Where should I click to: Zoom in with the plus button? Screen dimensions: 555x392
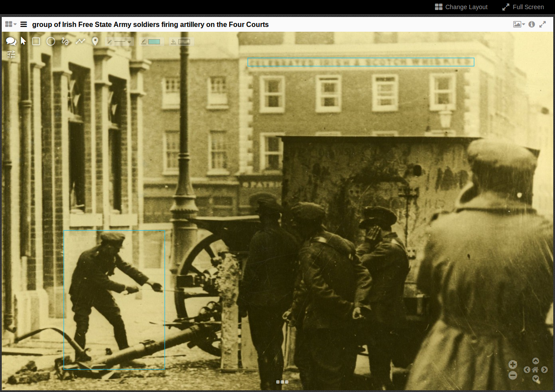click(x=513, y=365)
